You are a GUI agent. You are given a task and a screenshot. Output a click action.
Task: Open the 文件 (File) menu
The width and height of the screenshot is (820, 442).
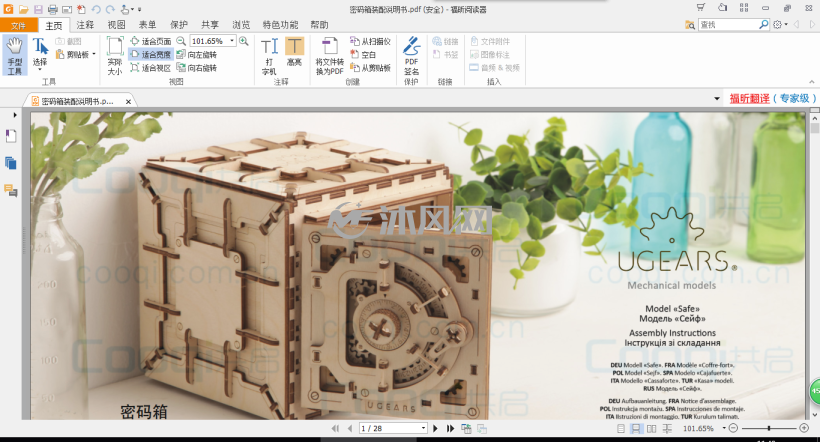point(18,25)
